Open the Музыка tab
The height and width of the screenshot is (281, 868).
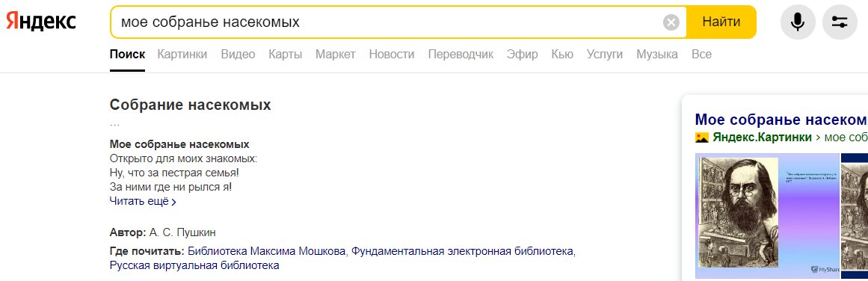(657, 55)
